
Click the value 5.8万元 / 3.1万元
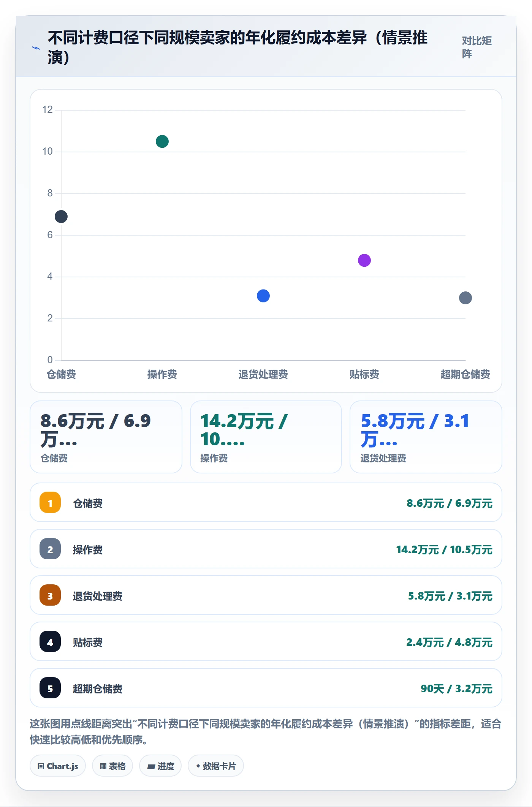pos(450,596)
